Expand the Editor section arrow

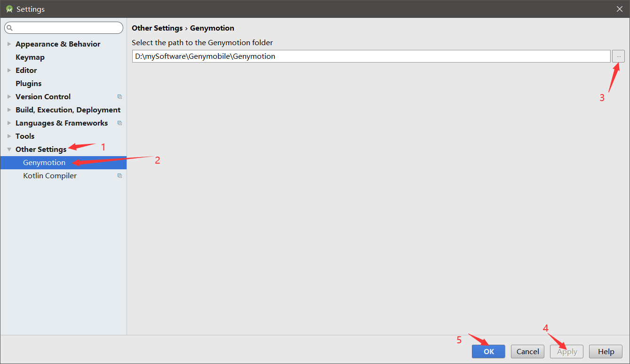point(9,70)
